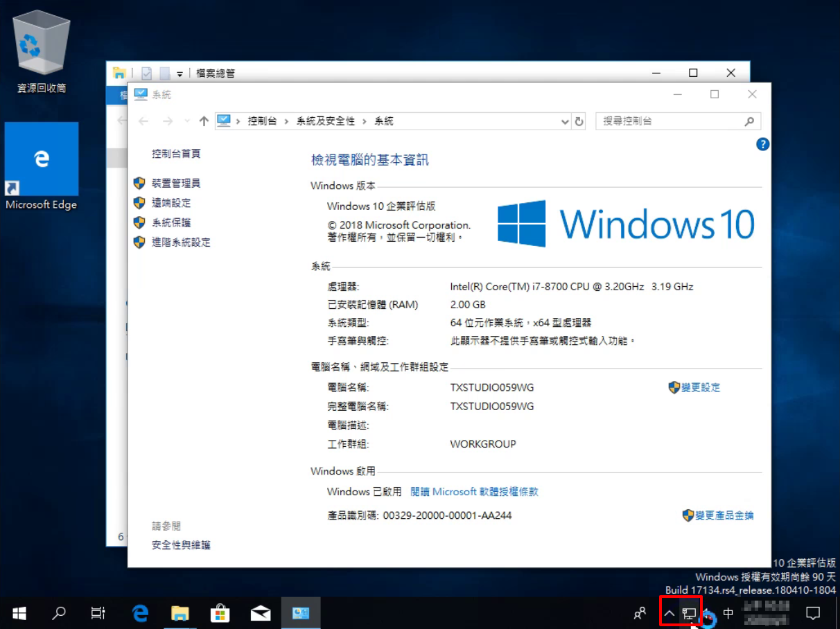Refresh the control panel address bar

coord(579,121)
